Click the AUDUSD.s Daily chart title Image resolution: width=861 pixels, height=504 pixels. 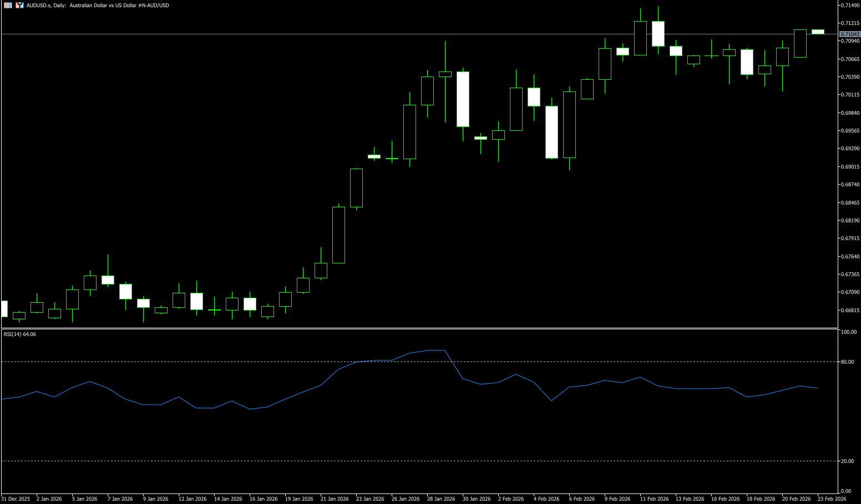98,5
